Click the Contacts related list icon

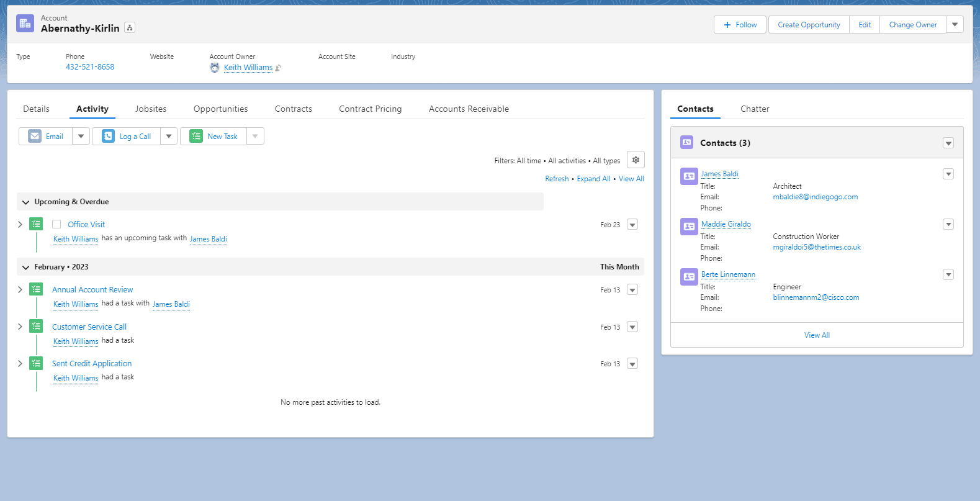click(686, 142)
